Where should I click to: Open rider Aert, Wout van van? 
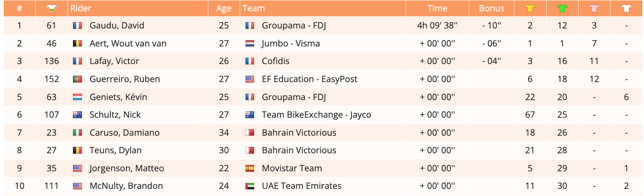click(128, 44)
